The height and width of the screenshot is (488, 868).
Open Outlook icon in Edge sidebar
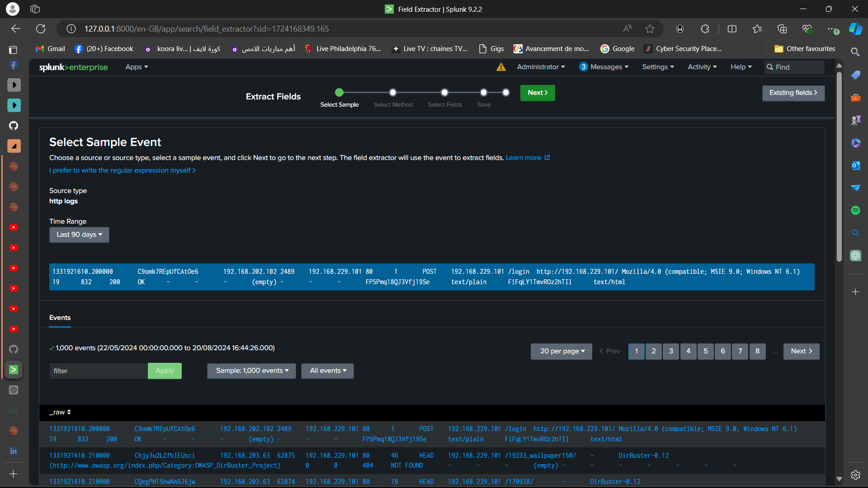[x=855, y=165]
